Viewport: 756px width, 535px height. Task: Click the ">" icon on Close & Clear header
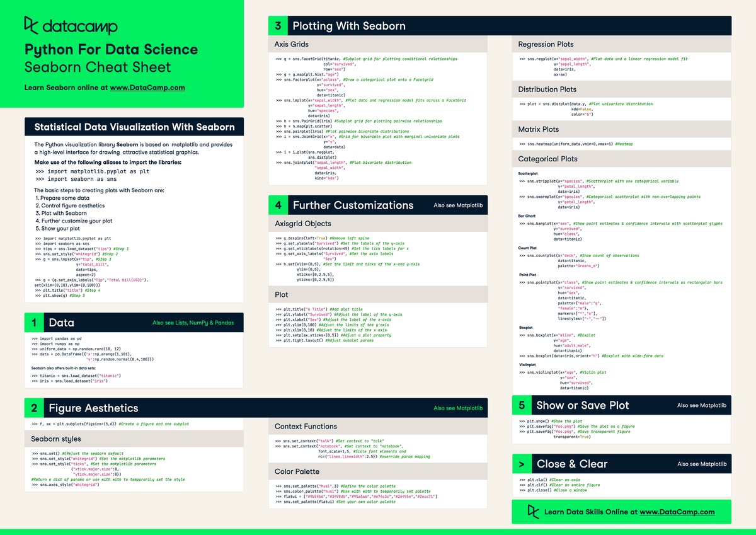point(521,464)
